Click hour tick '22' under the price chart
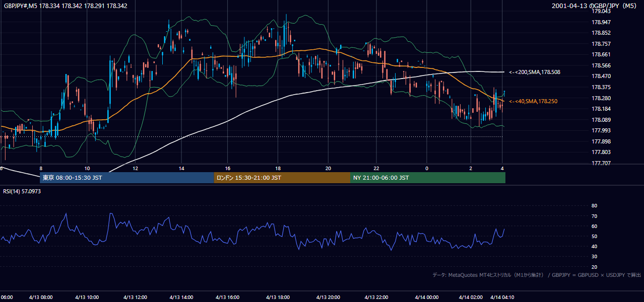The height and width of the screenshot is (302, 644). click(x=376, y=168)
